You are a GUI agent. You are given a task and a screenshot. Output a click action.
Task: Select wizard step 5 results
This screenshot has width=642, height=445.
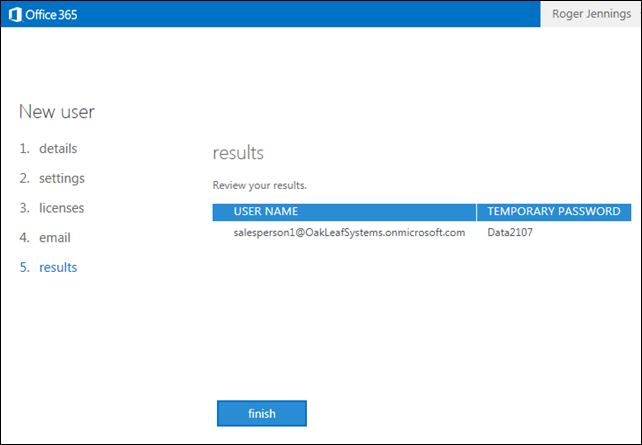(x=48, y=267)
